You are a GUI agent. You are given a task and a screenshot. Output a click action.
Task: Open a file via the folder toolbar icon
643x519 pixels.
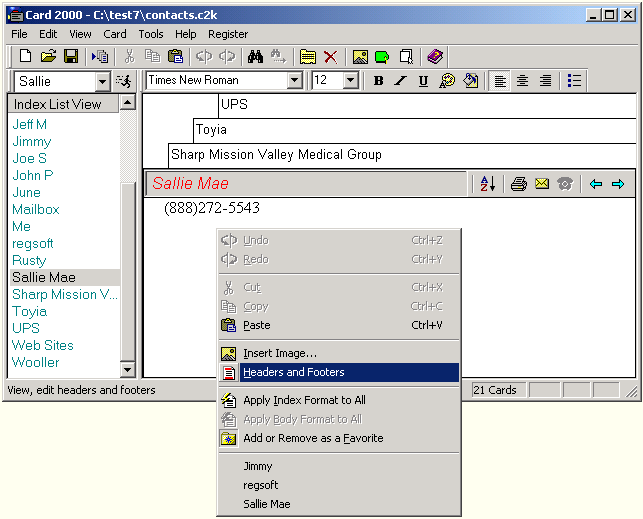[48, 56]
